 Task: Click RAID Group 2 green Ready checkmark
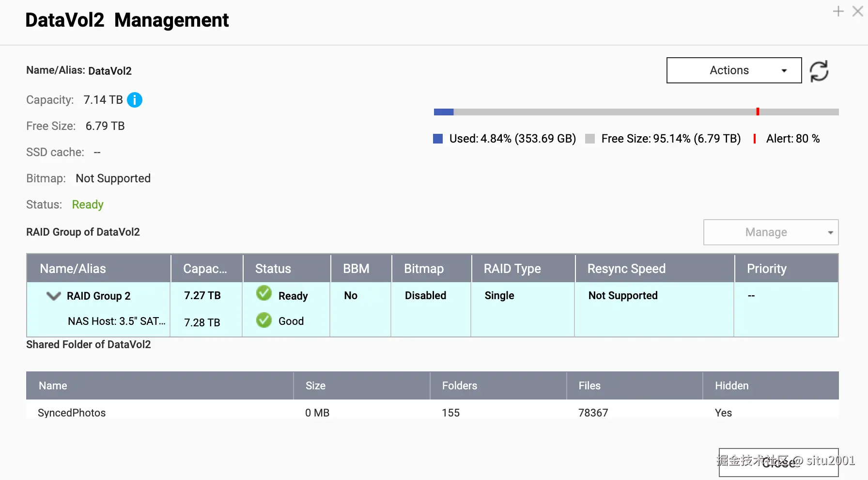point(264,293)
